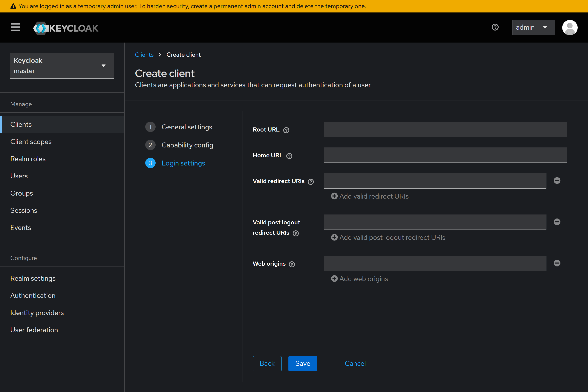The height and width of the screenshot is (392, 588).
Task: Open Realm roles in the sidebar
Action: (62, 159)
